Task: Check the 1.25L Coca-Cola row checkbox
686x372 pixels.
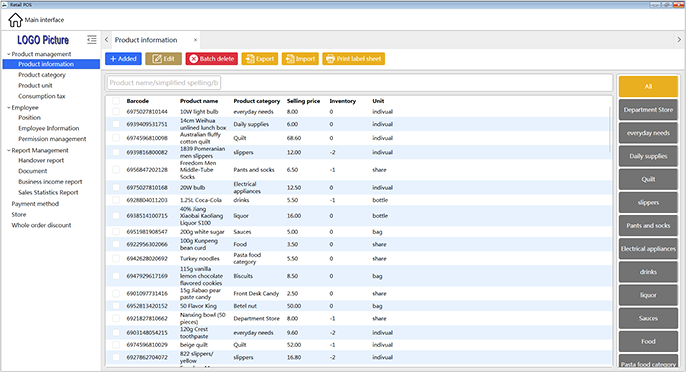Action: tap(116, 200)
